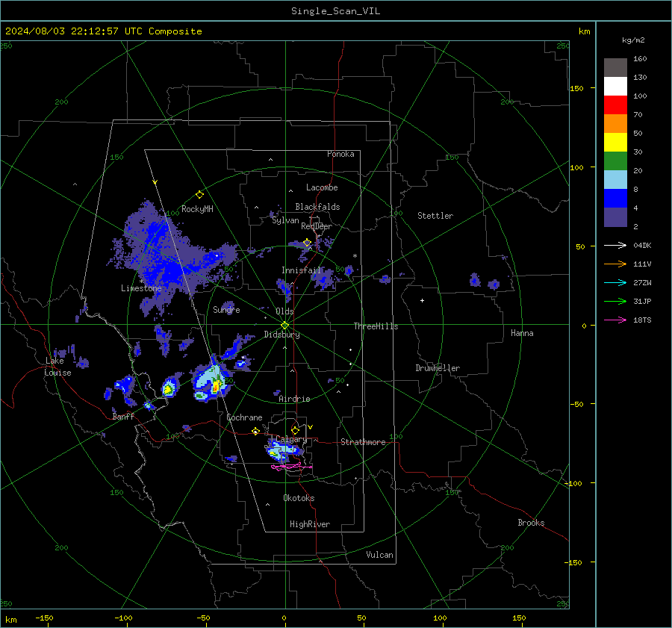Click the HighRiver label
The width and height of the screenshot is (672, 628).
pyautogui.click(x=310, y=524)
